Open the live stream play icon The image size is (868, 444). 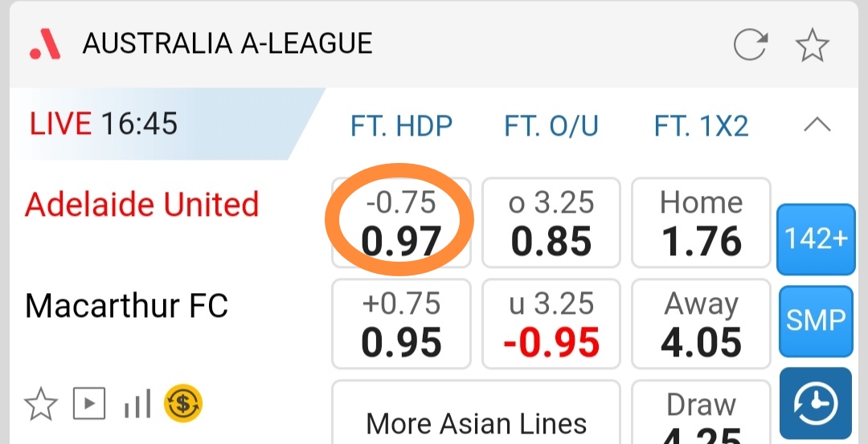pyautogui.click(x=89, y=404)
